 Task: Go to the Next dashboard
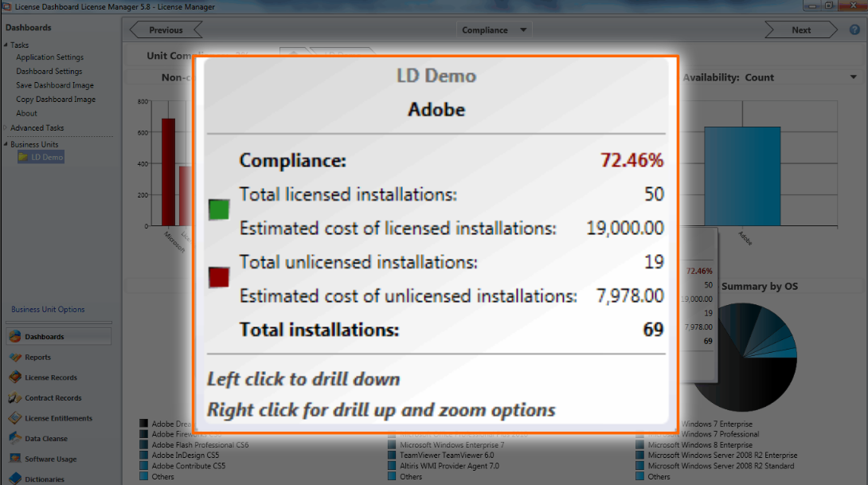801,30
